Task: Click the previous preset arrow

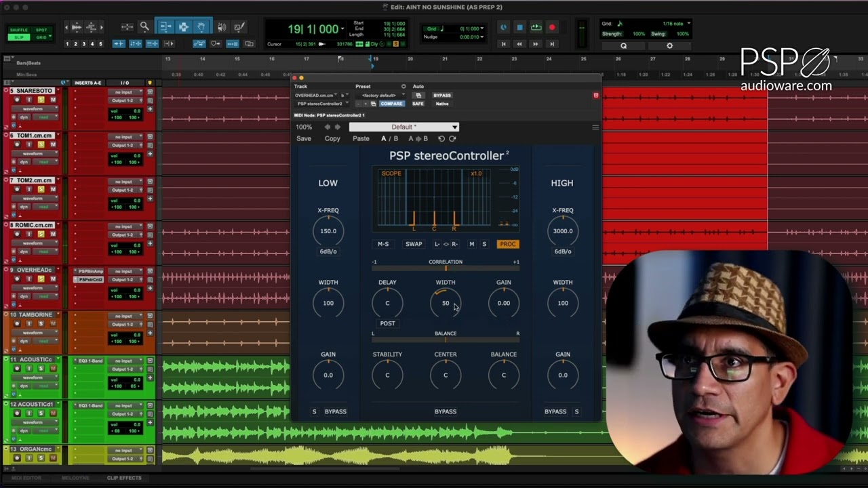Action: click(x=328, y=127)
